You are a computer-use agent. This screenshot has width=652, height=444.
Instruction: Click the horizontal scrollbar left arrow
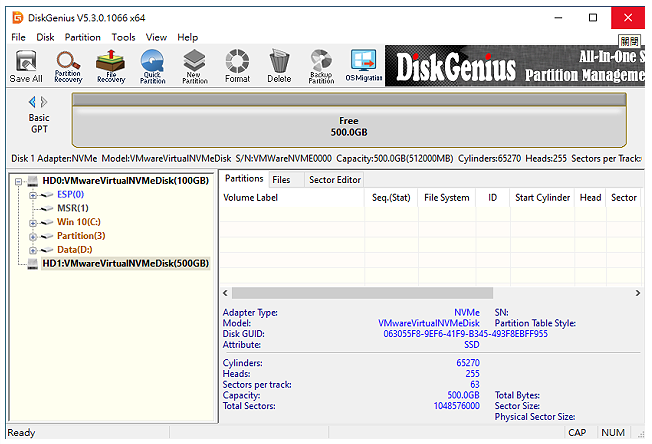pos(225,293)
